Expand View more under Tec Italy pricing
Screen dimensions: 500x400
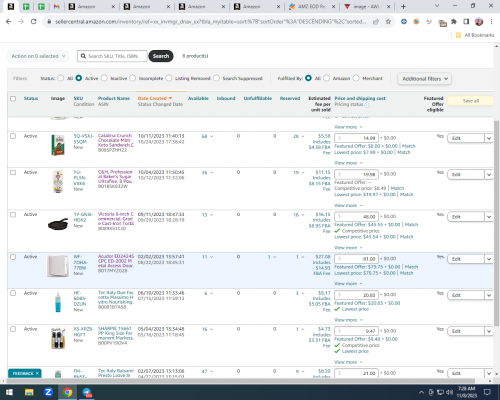click(x=348, y=320)
